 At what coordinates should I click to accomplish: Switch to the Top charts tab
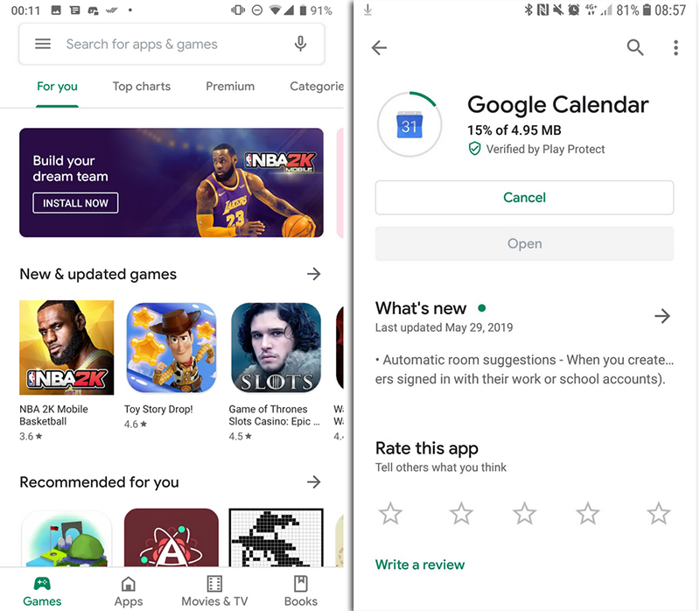(142, 86)
